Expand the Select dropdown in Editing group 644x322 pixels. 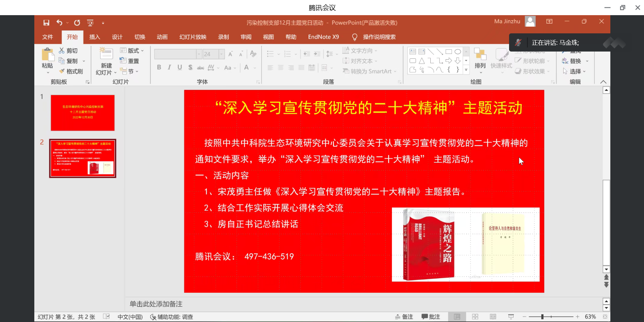tap(575, 71)
